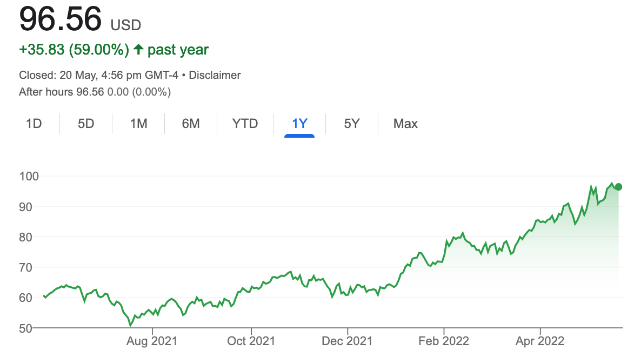Click the green up arrow icon
This screenshot has height=364, width=634.
138,50
